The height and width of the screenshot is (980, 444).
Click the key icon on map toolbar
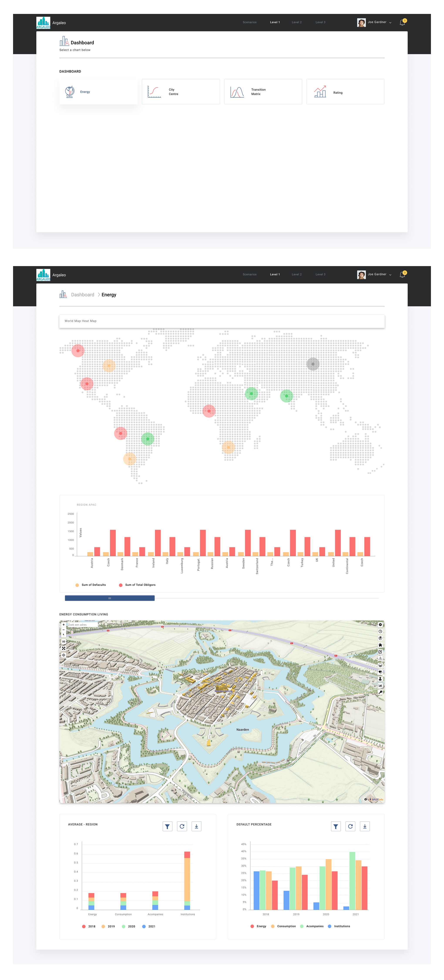pos(380,692)
